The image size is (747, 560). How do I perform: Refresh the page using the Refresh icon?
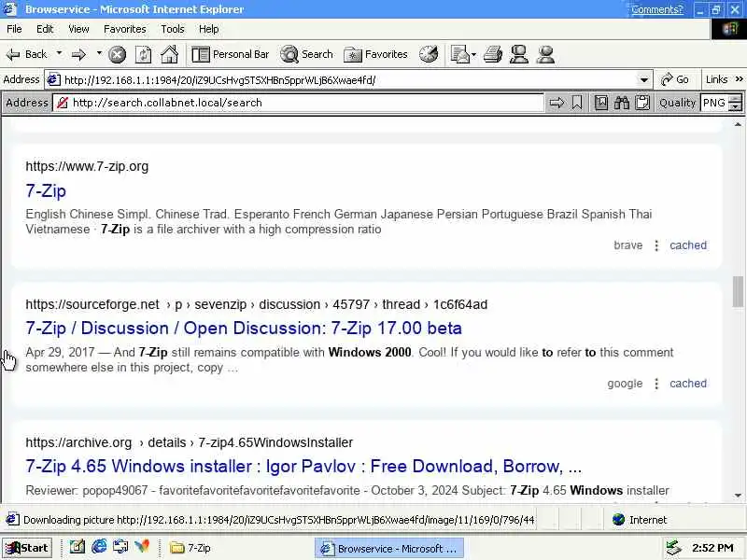143,55
